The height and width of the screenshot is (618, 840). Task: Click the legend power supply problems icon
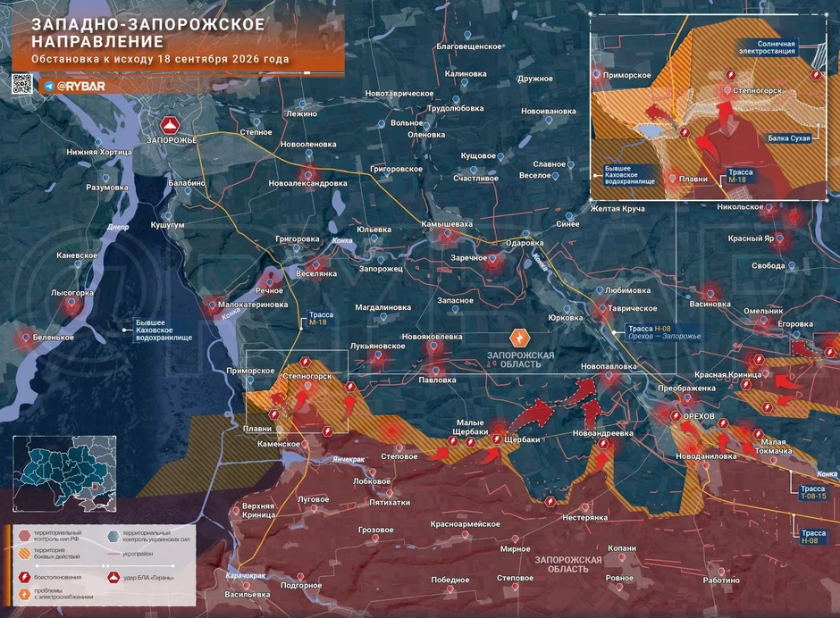24,594
